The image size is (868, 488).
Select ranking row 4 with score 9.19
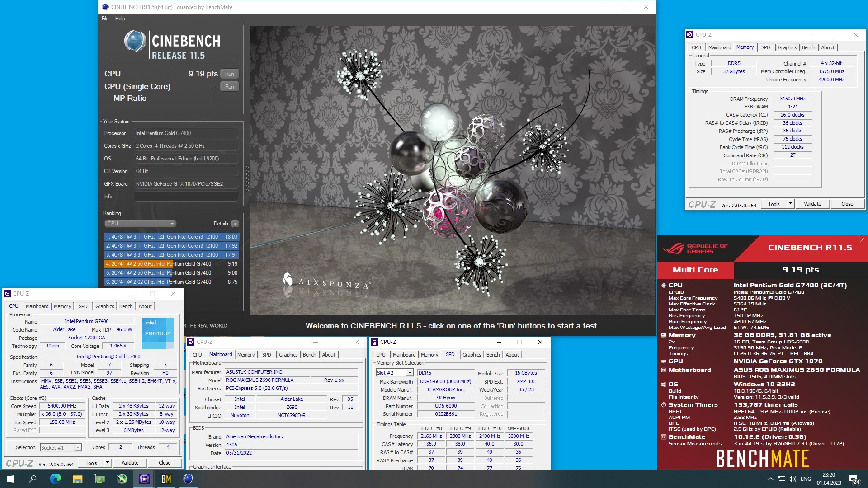tap(171, 264)
